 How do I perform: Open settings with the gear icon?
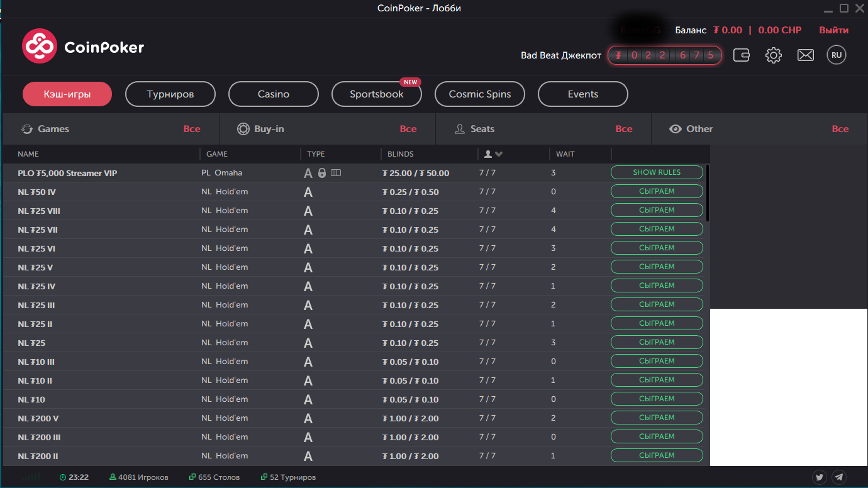[x=774, y=55]
